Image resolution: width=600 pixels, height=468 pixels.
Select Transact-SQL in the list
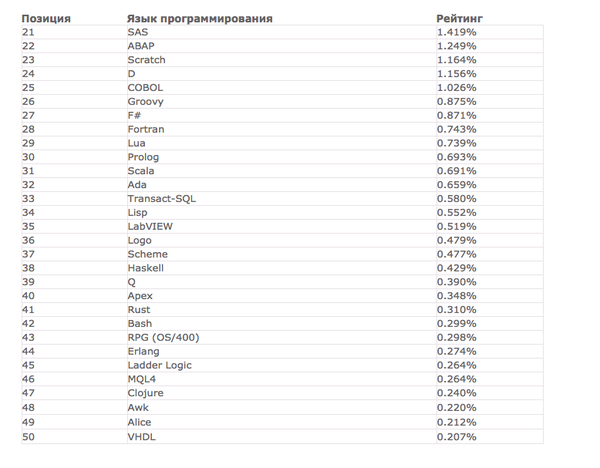(161, 199)
